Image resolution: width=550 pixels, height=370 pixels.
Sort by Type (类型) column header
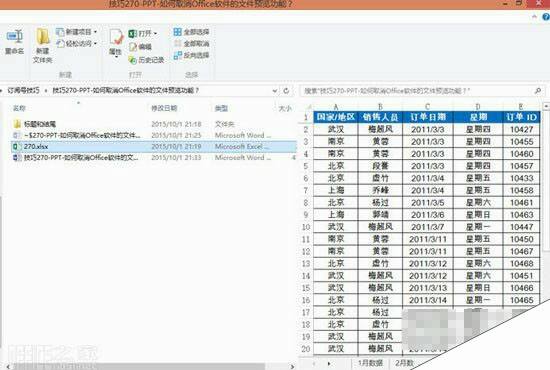[221, 108]
